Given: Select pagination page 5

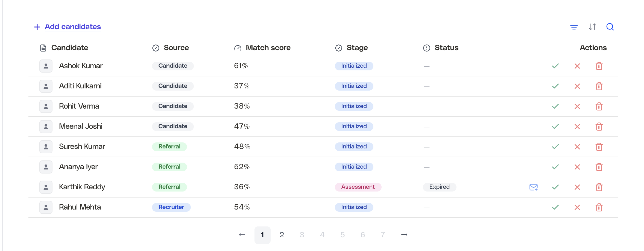Looking at the screenshot, I should [x=343, y=234].
